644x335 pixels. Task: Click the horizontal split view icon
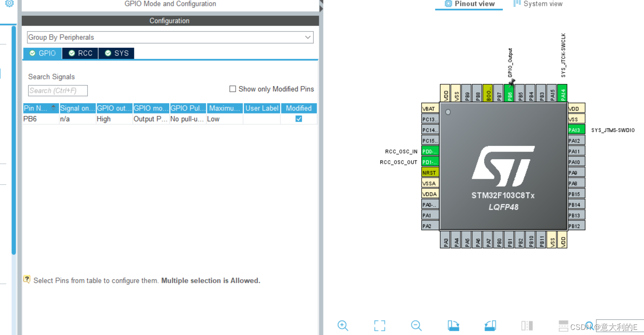pyautogui.click(x=563, y=326)
